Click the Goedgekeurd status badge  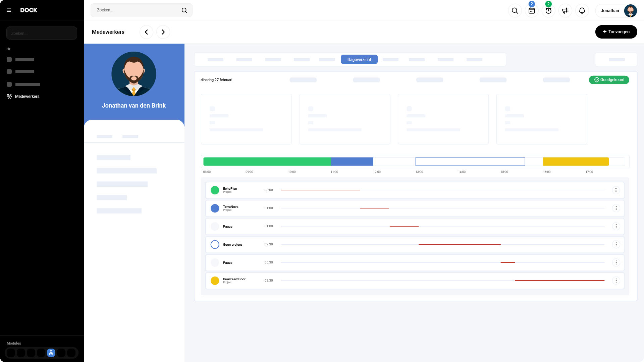[x=609, y=80]
